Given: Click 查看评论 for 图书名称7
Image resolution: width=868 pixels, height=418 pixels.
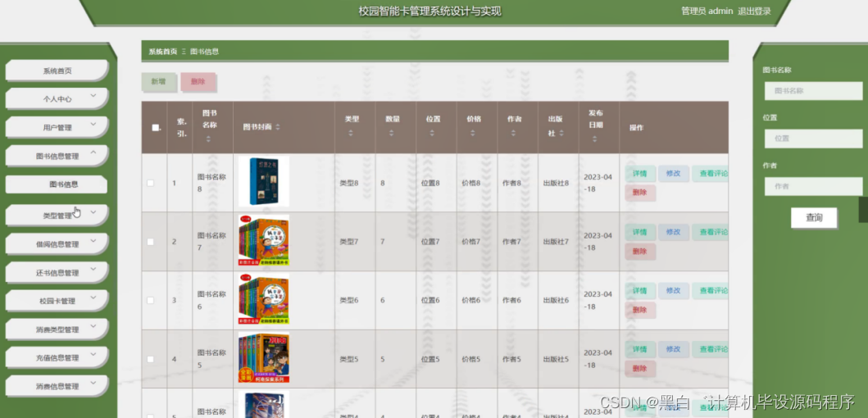Looking at the screenshot, I should point(711,232).
